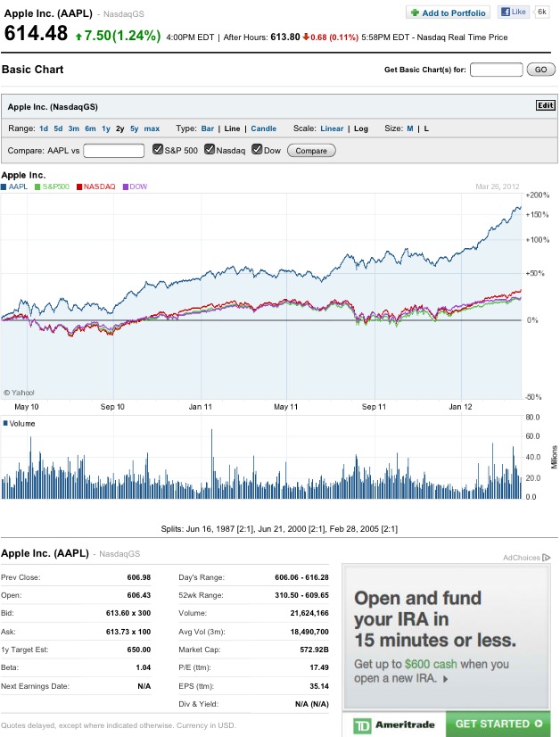
Task: Click the red NASDAQ legend square
Action: [78, 186]
